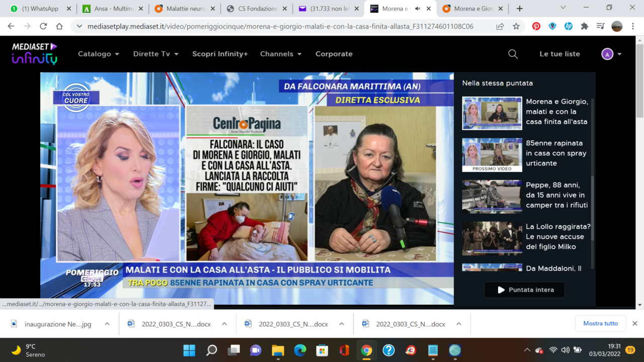The height and width of the screenshot is (362, 644).
Task: Expand the Dirette Tv menu
Action: coord(155,54)
